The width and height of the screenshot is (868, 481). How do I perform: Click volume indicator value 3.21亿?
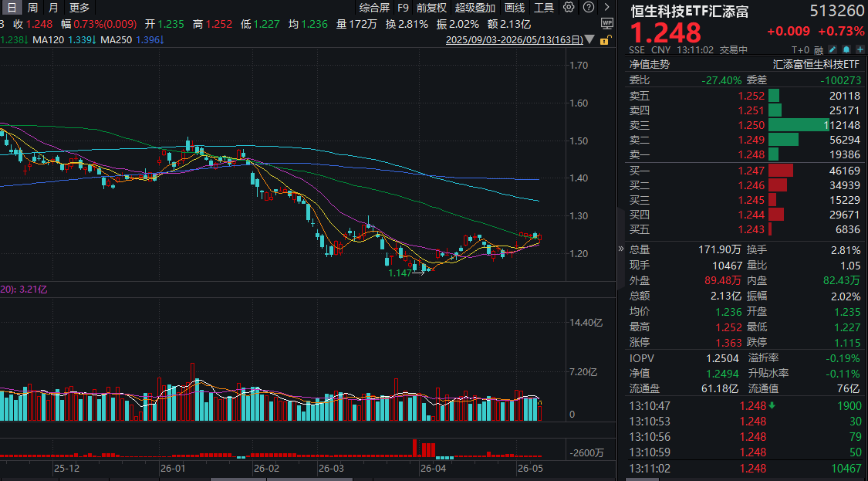pos(34,290)
